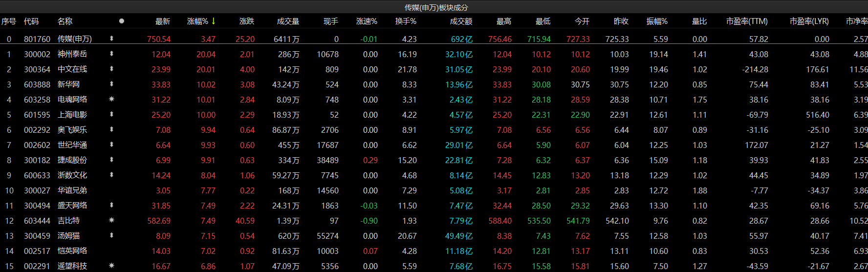Select stock name 上海电影
Screen dimensions: 868x272
coord(72,115)
